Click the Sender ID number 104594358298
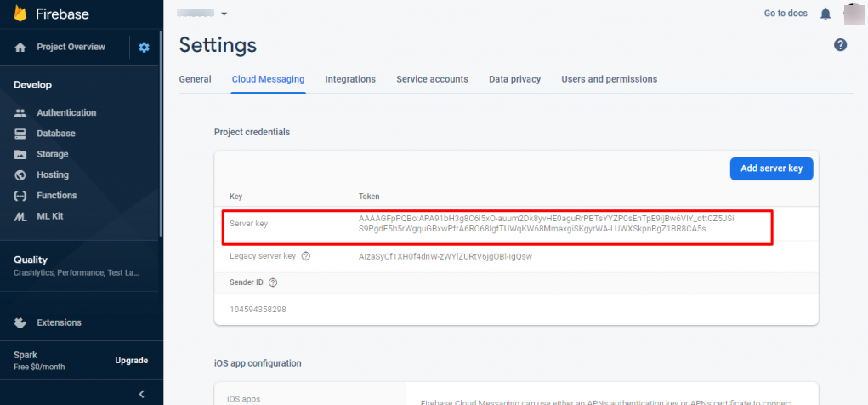868x405 pixels. click(258, 310)
